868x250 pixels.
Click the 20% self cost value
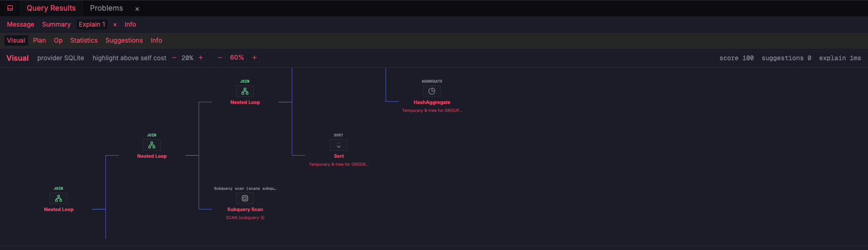(x=187, y=58)
